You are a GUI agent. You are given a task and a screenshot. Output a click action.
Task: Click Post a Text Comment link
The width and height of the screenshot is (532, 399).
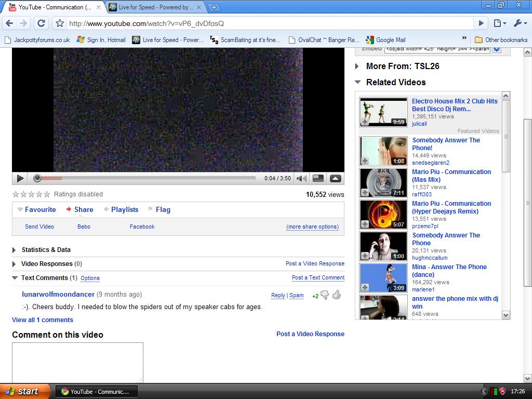(318, 277)
